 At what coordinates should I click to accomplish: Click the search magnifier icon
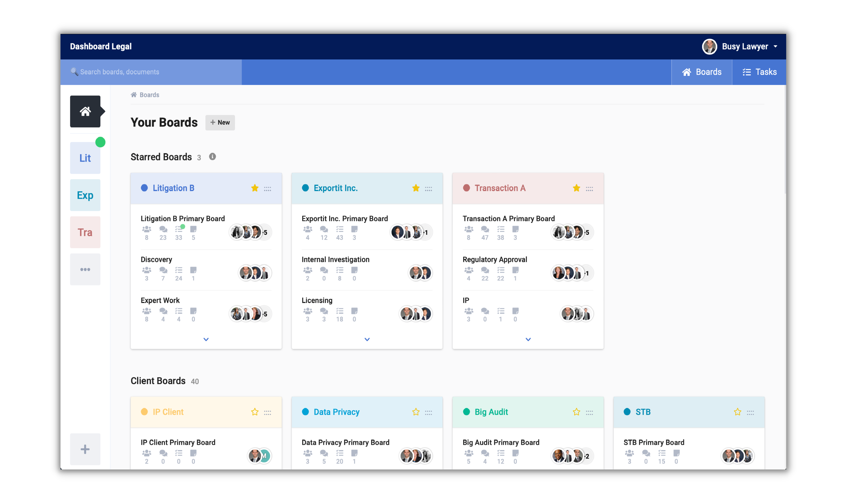click(x=74, y=72)
